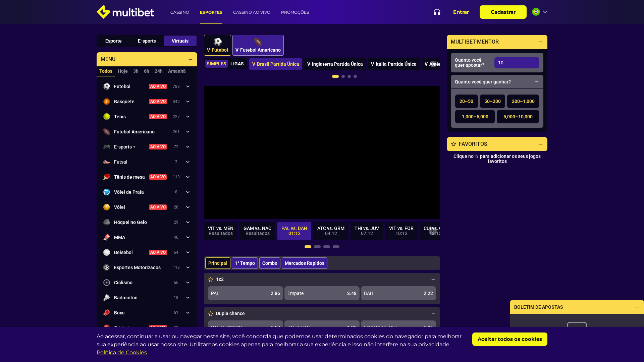
Task: Bet on Empate at 3.48
Action: (x=322, y=293)
